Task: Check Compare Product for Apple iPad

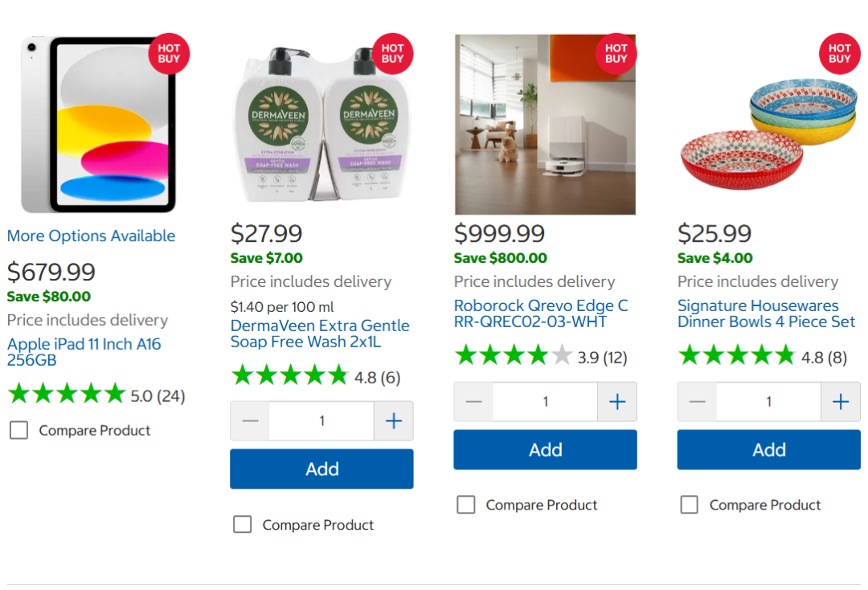Action: tap(18, 431)
